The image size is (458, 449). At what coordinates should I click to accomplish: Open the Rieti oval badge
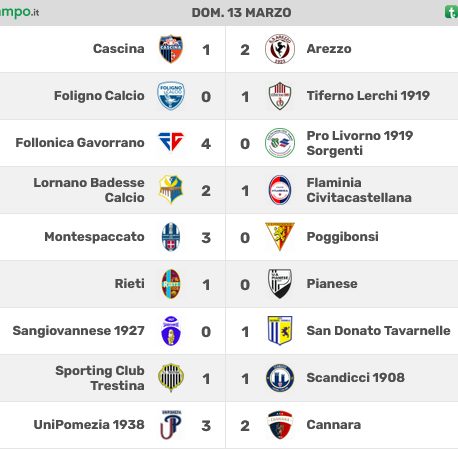(171, 284)
